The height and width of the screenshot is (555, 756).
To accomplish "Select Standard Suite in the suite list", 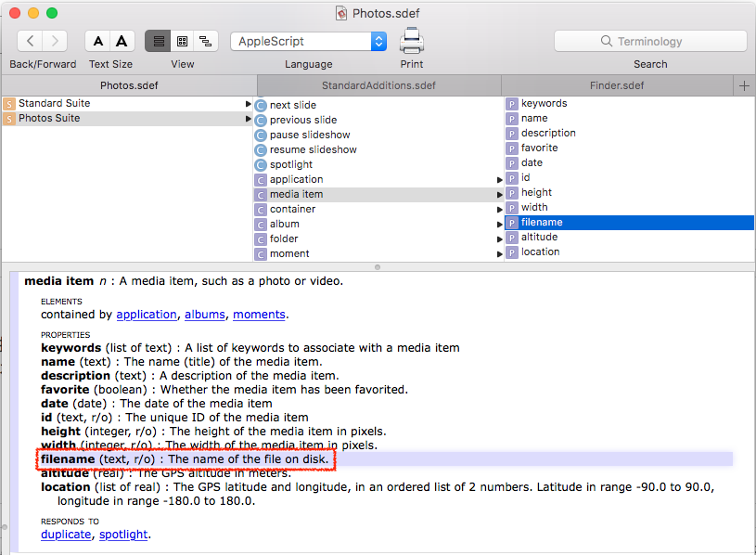I will (127, 104).
